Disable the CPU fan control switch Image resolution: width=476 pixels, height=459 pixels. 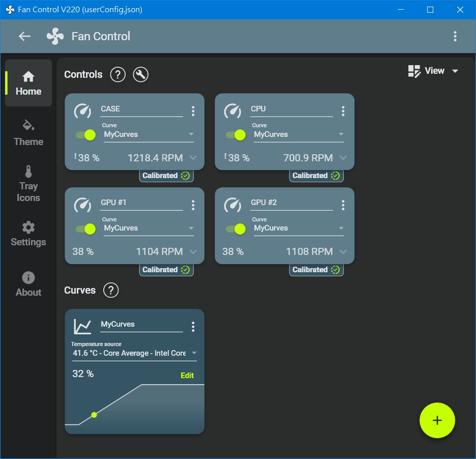(236, 135)
